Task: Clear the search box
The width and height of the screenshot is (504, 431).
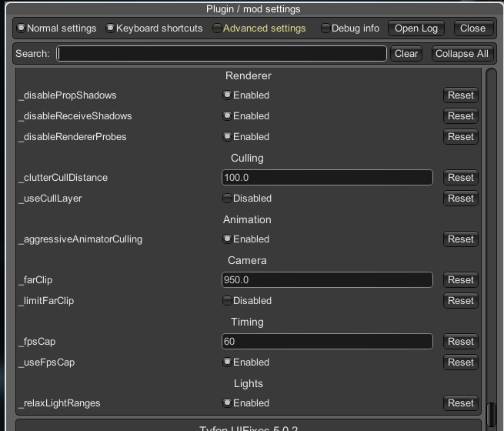Action: [406, 53]
